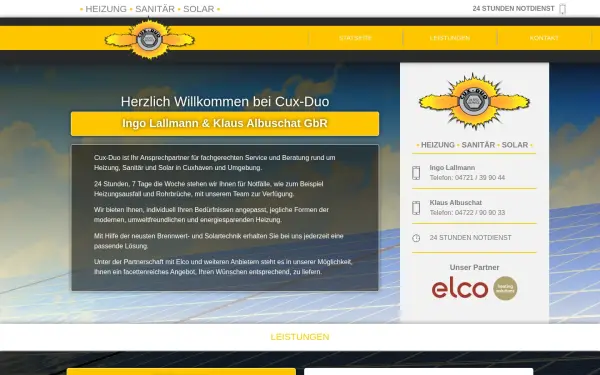The width and height of the screenshot is (600, 375).
Task: Click the paragraph starting with Cux-Duo ist Ihr Ansprechpartner
Action: pos(215,163)
